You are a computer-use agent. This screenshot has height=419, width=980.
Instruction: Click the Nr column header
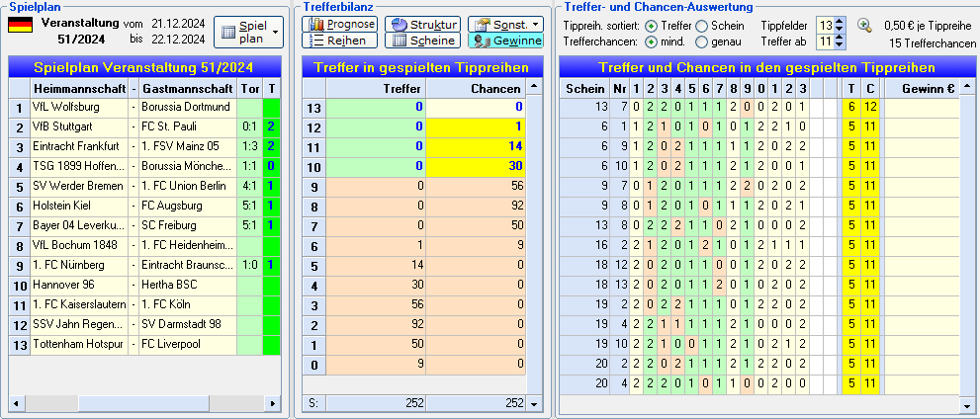[620, 88]
